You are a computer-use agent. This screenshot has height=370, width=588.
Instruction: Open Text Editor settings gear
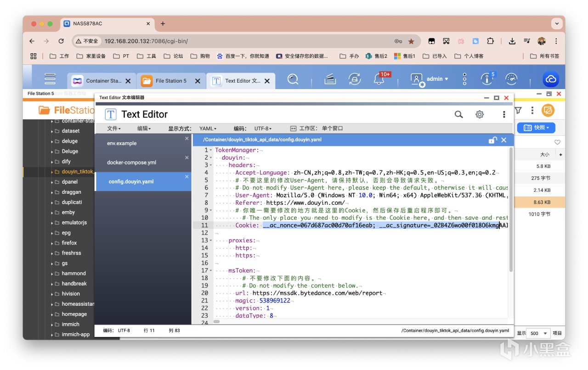pos(480,114)
